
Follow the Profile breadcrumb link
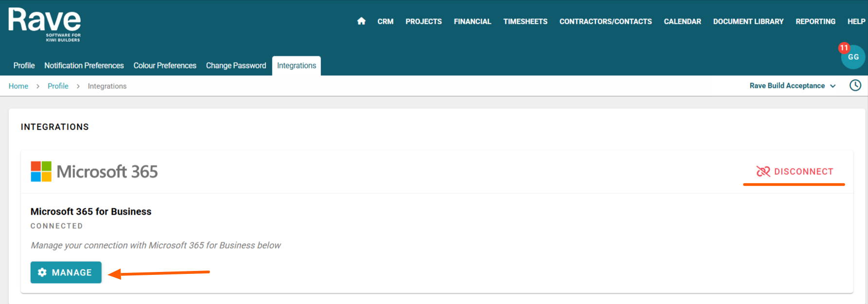pyautogui.click(x=58, y=86)
